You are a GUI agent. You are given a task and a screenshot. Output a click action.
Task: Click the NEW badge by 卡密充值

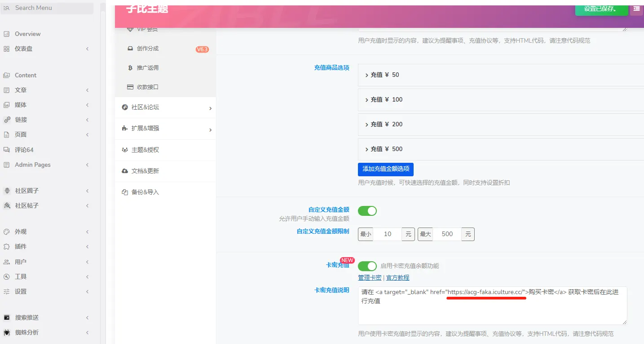click(x=347, y=260)
